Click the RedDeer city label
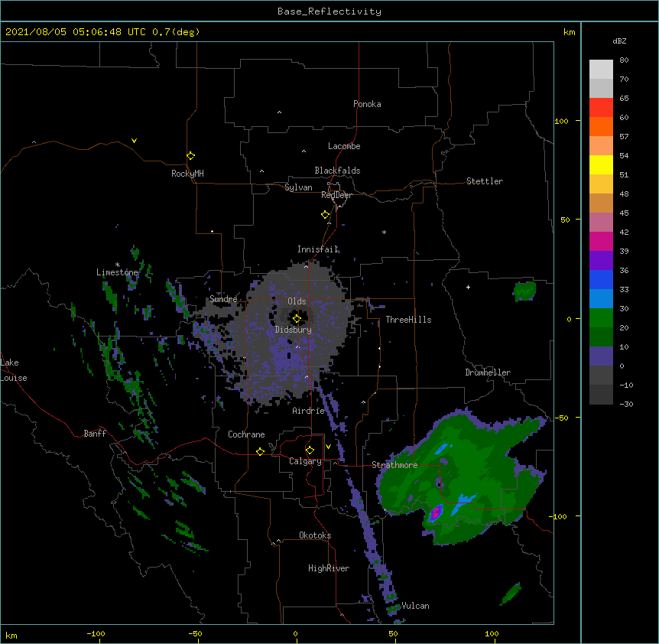659x644 pixels. [336, 195]
